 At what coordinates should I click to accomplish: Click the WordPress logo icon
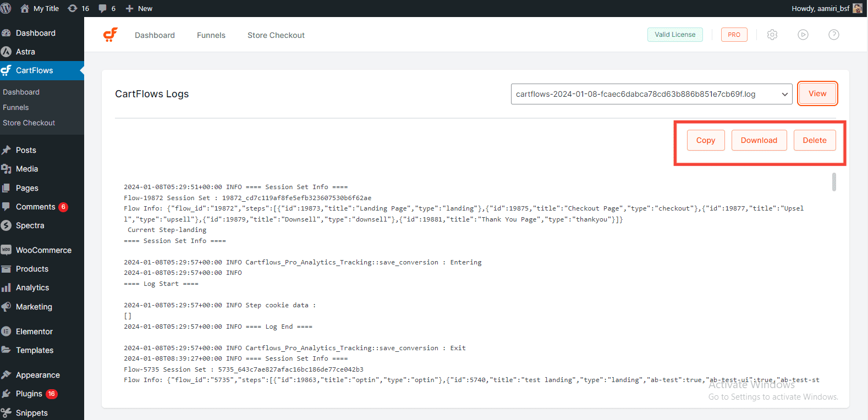click(6, 8)
